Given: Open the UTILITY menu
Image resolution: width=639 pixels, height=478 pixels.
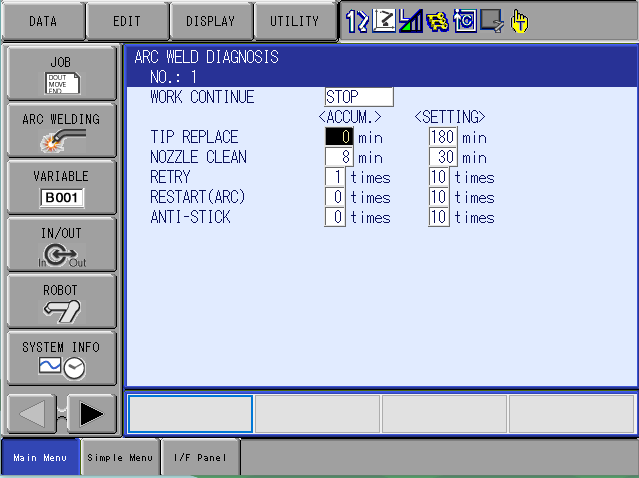Looking at the screenshot, I should (295, 21).
